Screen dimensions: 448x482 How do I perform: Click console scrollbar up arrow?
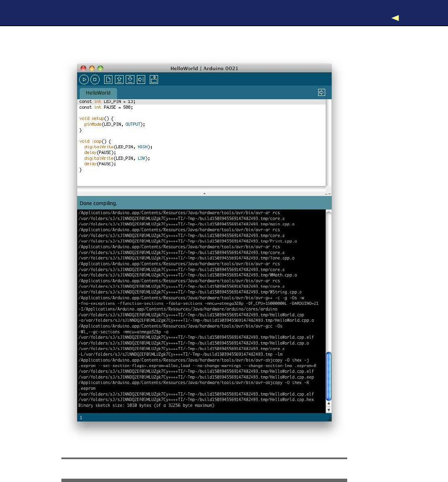329,403
